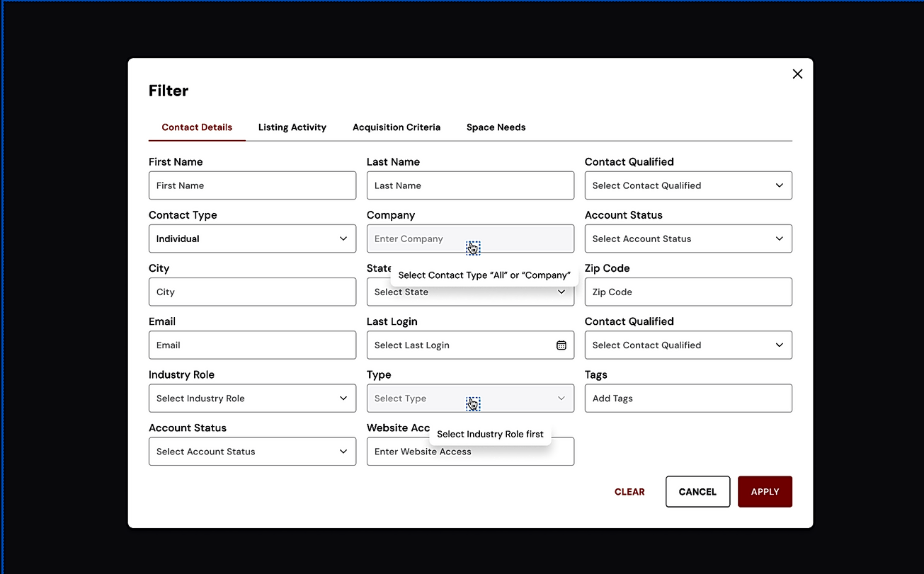
Task: Open the Account Status dropdown beside Company
Action: tap(688, 239)
